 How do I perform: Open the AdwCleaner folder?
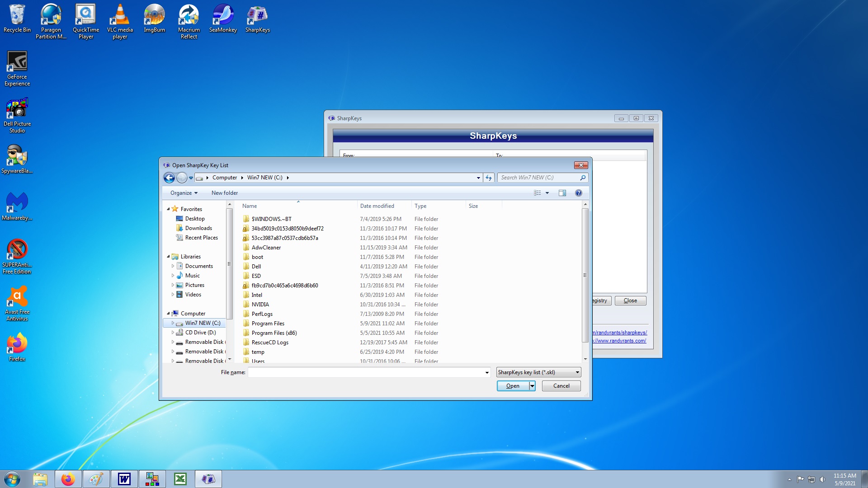[266, 248]
